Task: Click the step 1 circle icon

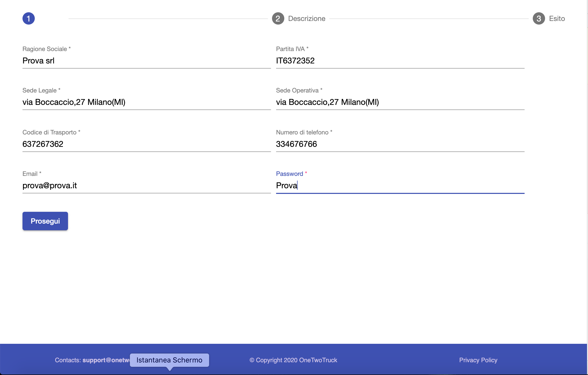Action: tap(29, 18)
